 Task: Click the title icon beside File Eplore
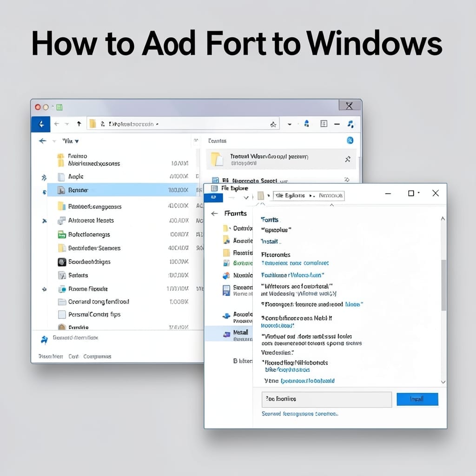click(214, 188)
